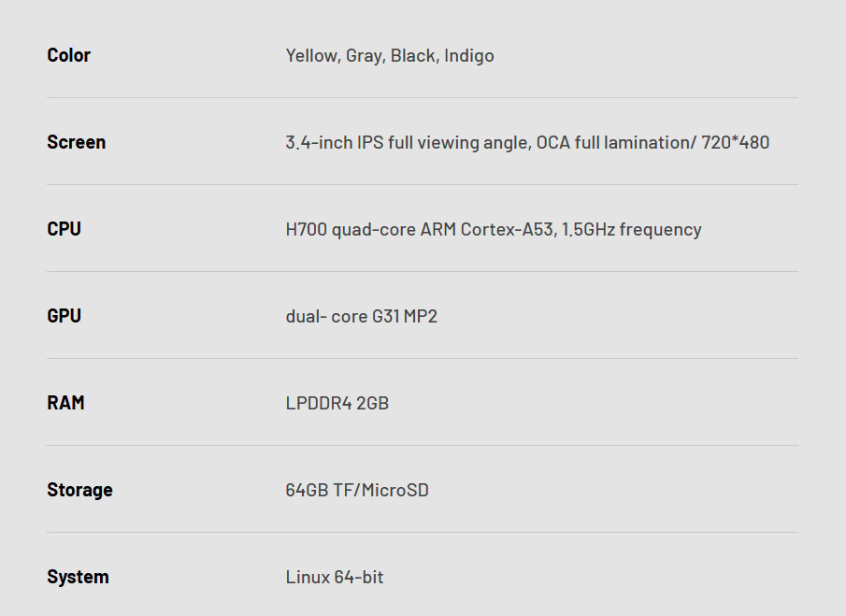The height and width of the screenshot is (616, 846).
Task: Click the word Gray in color list
Action: click(x=364, y=56)
